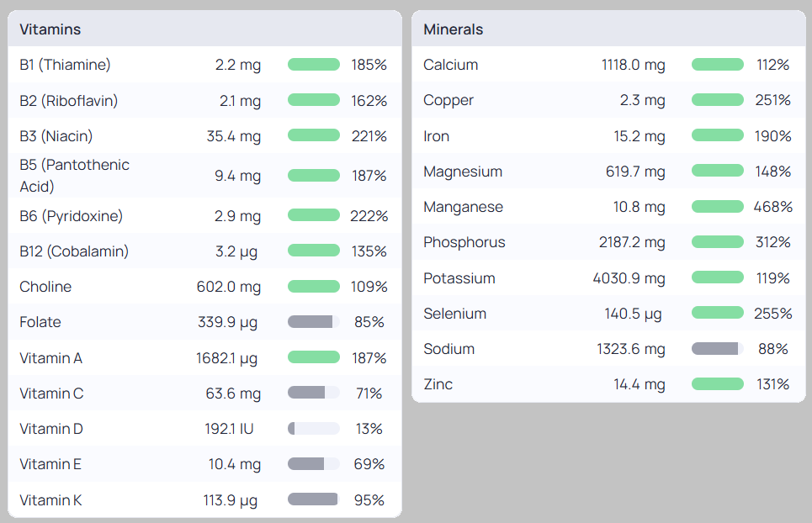Click the Calcium progress bar
Screen dimensions: 812x523
[718, 65]
